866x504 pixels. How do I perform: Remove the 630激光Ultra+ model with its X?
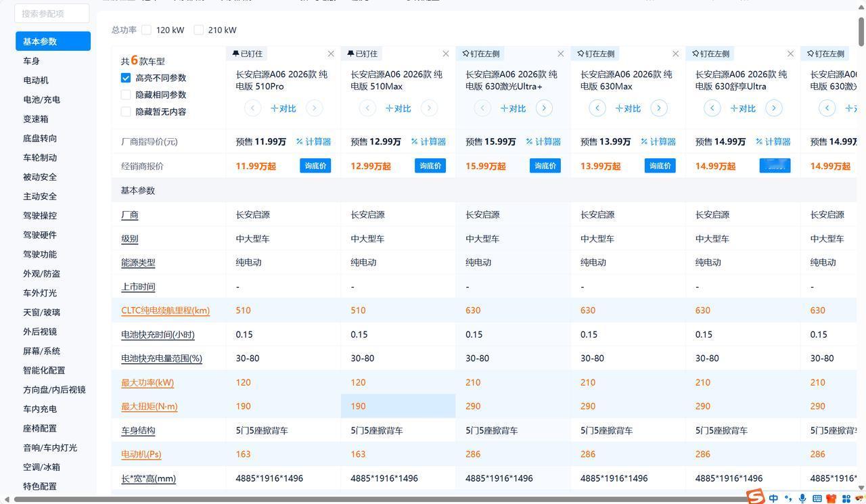click(561, 53)
